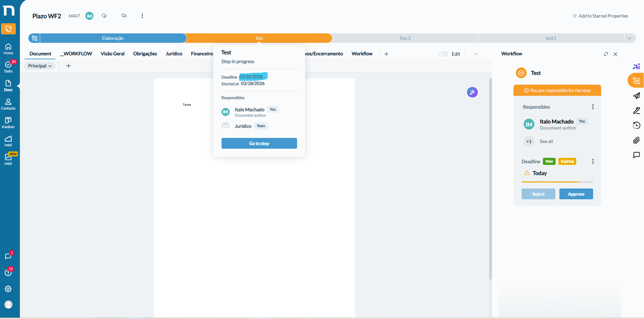Click the purple magic wand AI button
This screenshot has height=319, width=644.
472,92
